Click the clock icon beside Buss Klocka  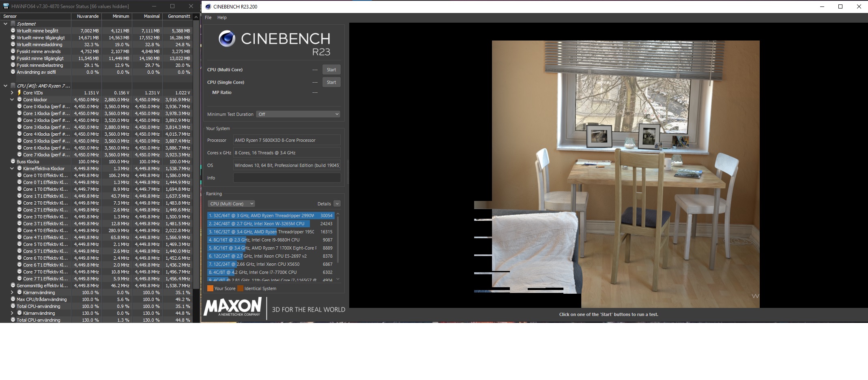coord(13,162)
